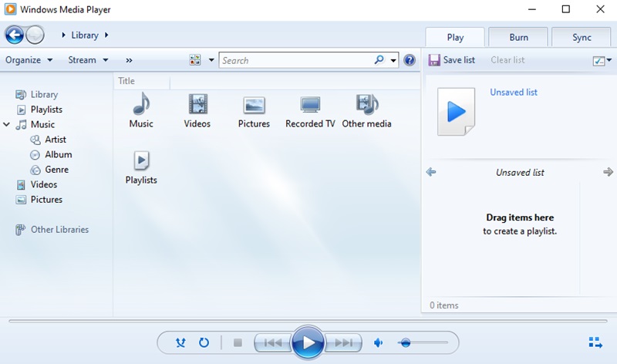Open the View options dropdown arrow

[x=211, y=60]
